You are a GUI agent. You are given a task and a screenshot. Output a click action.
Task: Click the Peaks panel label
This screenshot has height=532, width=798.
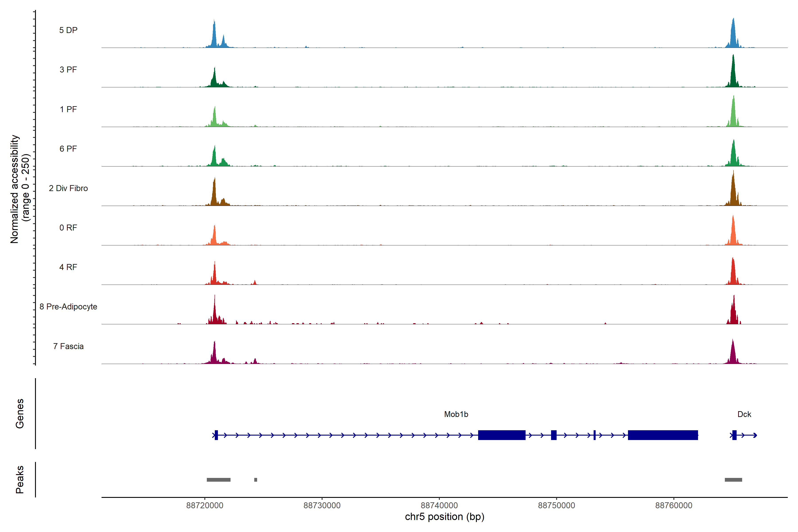[x=20, y=479]
